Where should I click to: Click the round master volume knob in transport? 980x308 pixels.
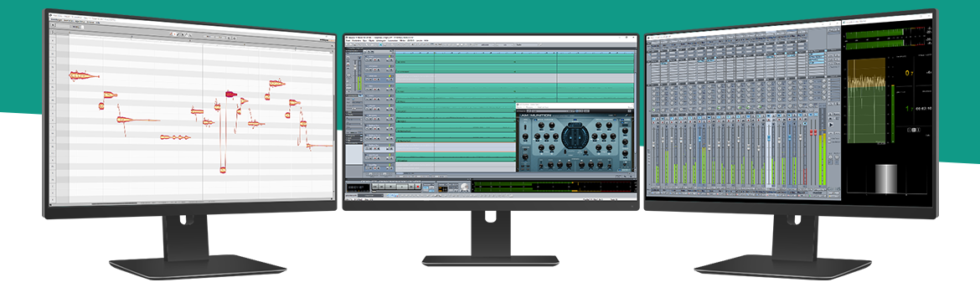[x=464, y=187]
